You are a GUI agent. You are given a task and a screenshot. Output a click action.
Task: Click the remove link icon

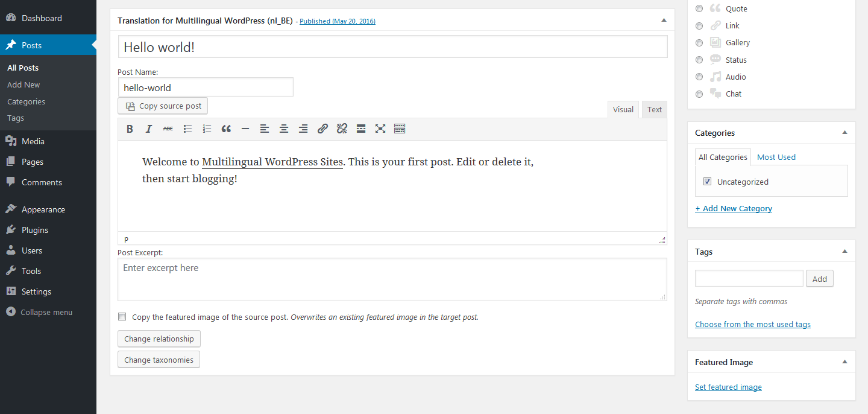coord(342,129)
